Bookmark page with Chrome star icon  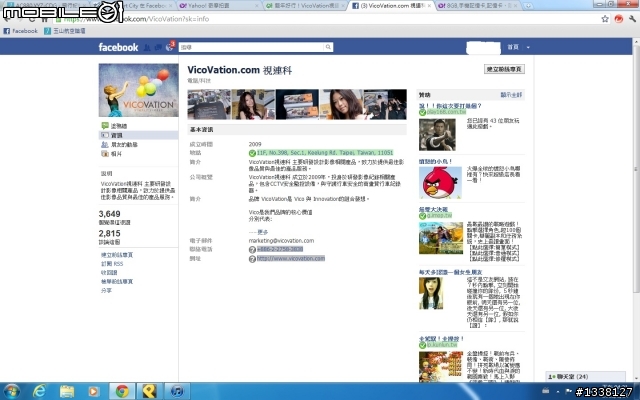point(604,19)
